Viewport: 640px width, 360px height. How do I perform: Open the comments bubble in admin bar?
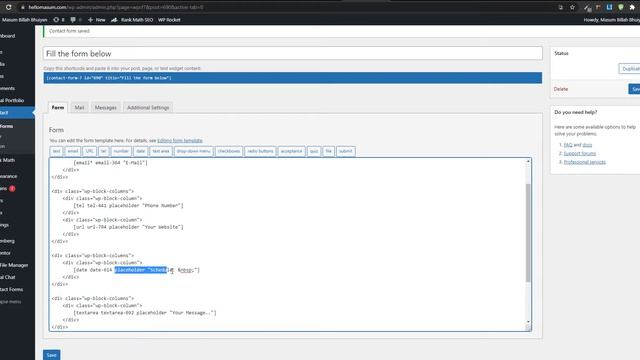76,20
